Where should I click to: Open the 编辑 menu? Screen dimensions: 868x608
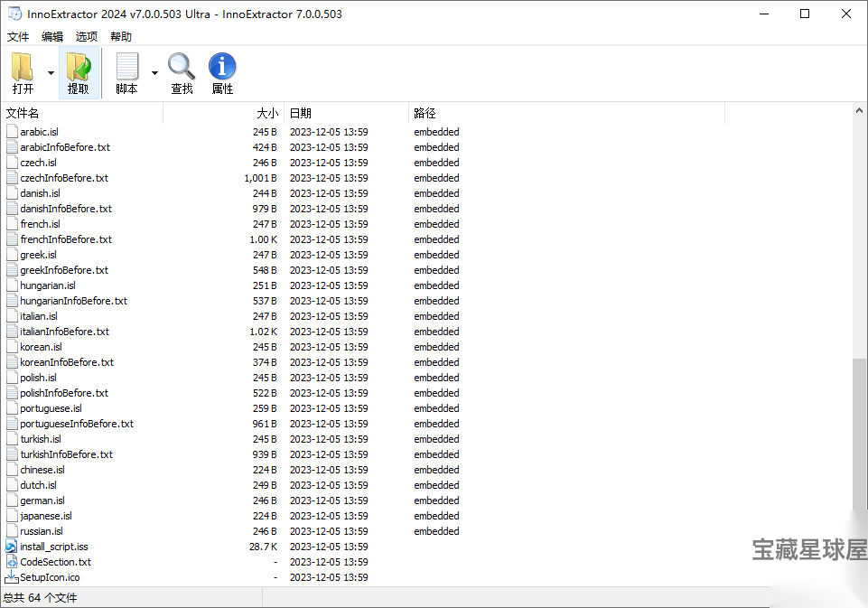tap(52, 36)
